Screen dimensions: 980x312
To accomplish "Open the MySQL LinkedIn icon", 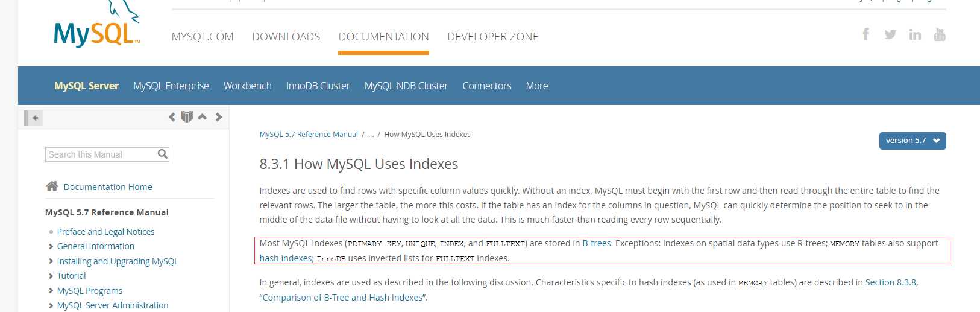I will coord(915,34).
